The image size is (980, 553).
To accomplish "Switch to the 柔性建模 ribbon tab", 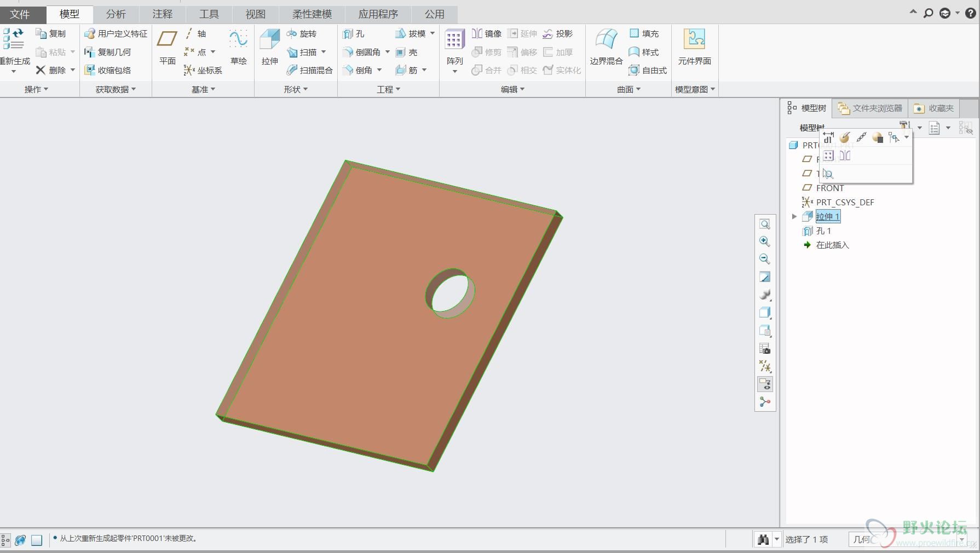I will point(312,14).
